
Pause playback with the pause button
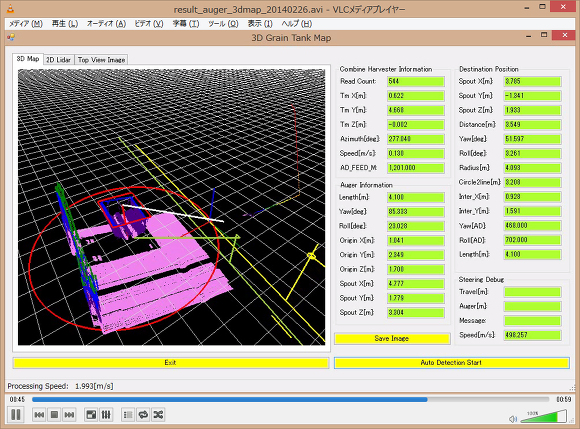tap(16, 415)
